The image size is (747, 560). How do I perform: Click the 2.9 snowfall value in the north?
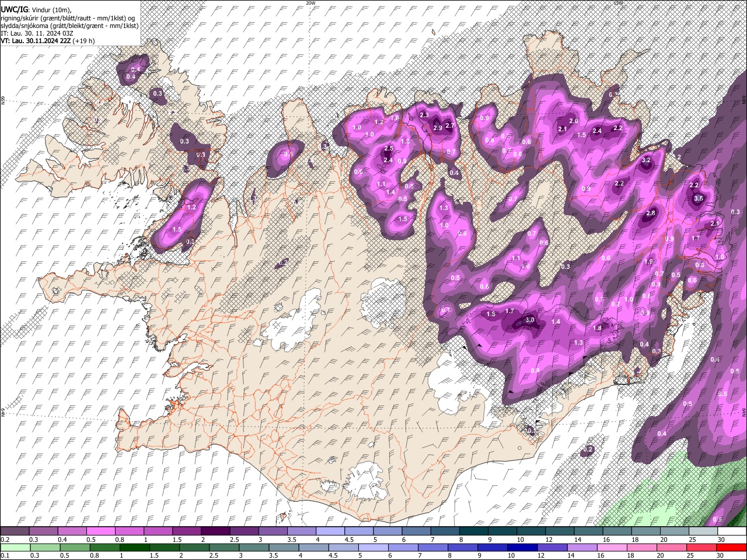pyautogui.click(x=438, y=128)
